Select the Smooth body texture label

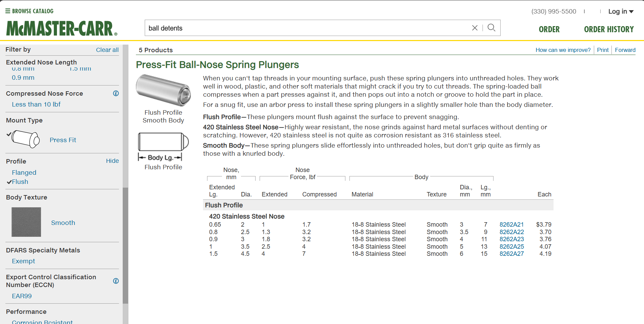63,223
